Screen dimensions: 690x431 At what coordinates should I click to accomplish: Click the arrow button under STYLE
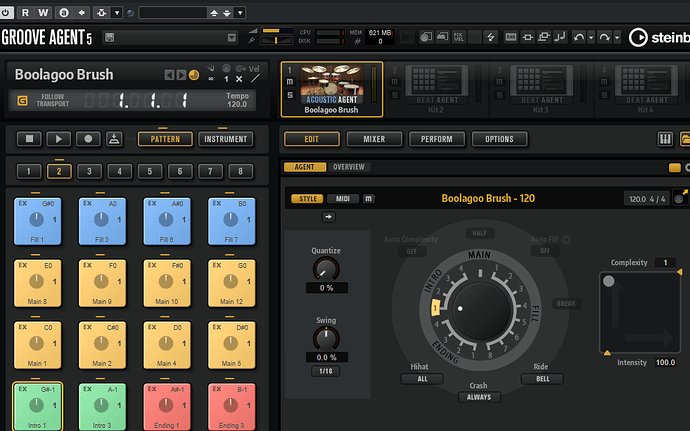pos(328,217)
